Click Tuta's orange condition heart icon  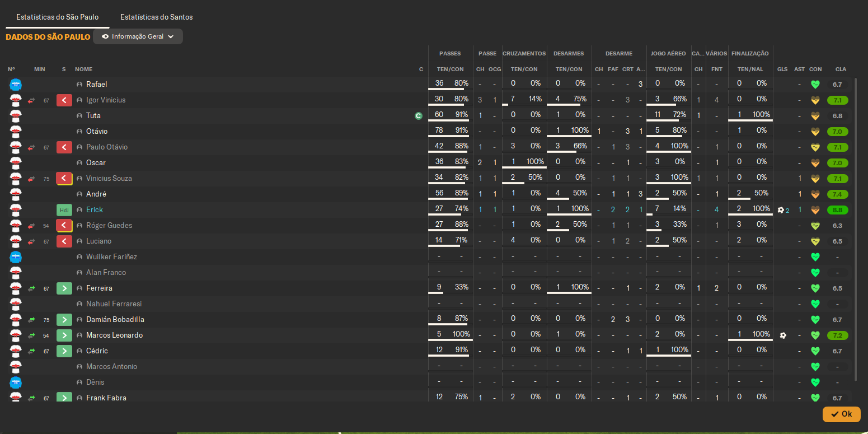point(815,116)
